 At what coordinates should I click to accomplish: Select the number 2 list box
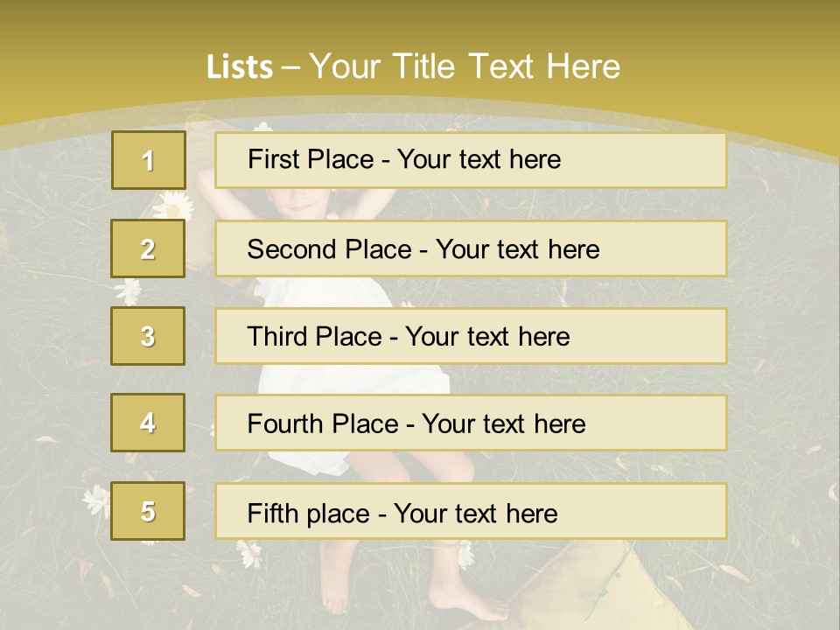coord(148,248)
